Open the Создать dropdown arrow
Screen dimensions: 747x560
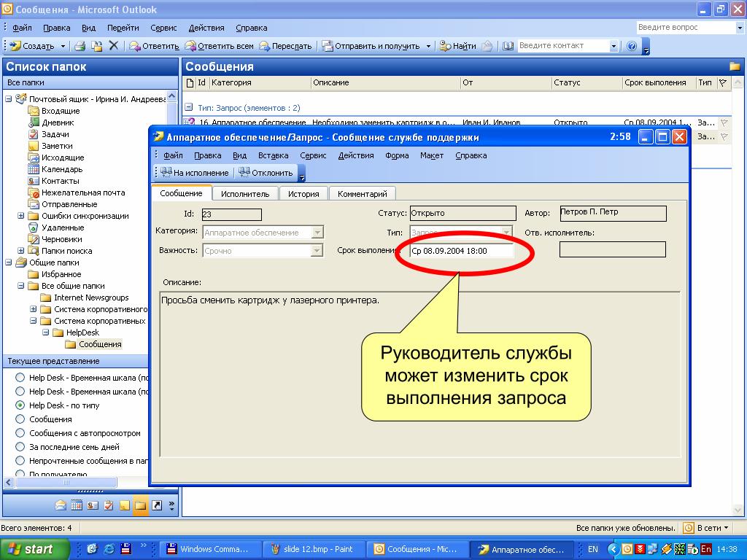[63, 46]
